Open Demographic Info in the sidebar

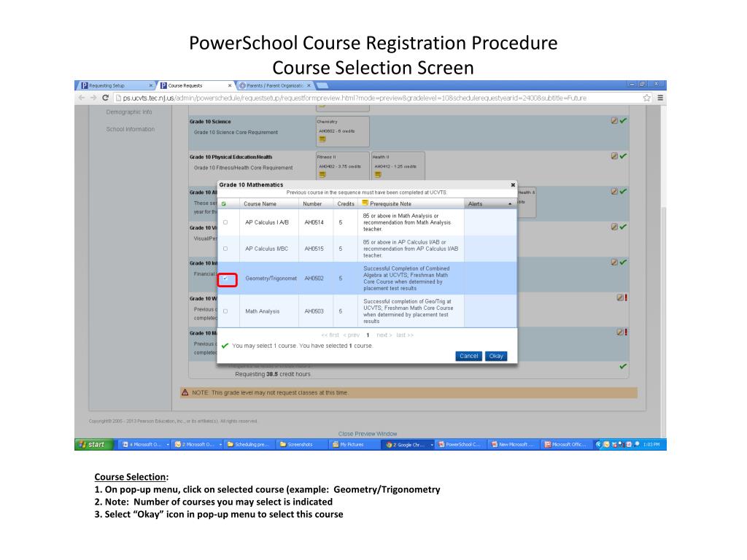point(129,112)
